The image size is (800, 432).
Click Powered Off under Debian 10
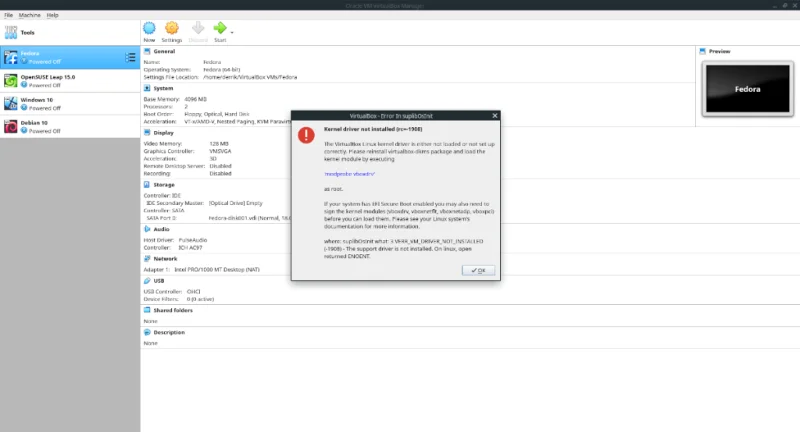tap(44, 131)
